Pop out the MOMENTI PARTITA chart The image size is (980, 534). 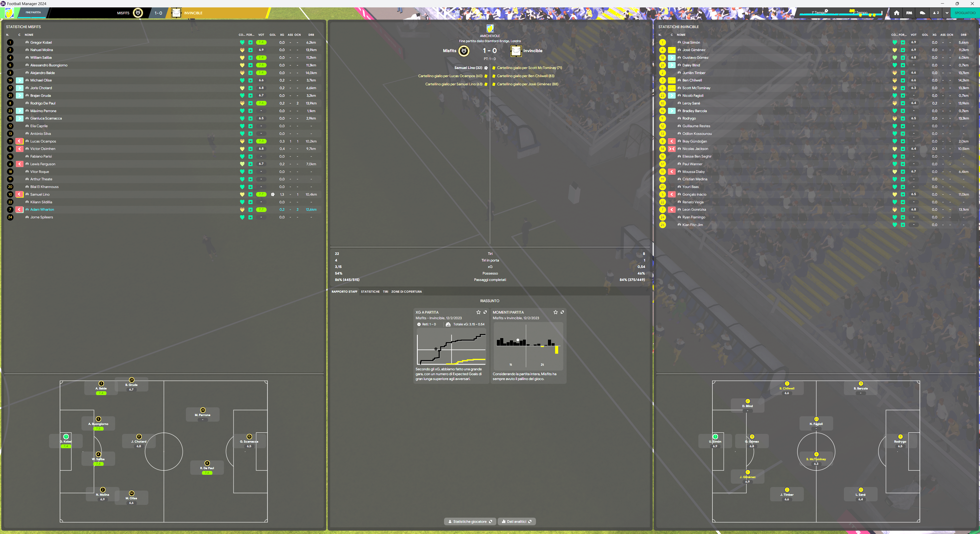pyautogui.click(x=562, y=312)
